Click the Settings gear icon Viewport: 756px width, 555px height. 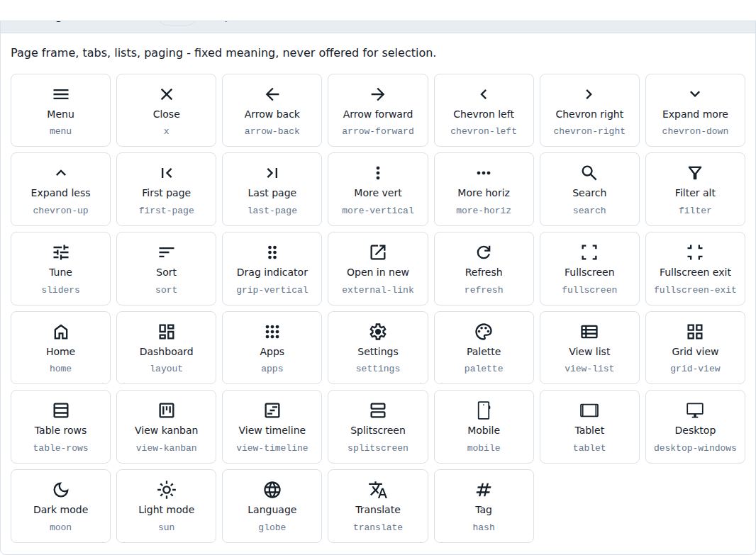click(378, 332)
